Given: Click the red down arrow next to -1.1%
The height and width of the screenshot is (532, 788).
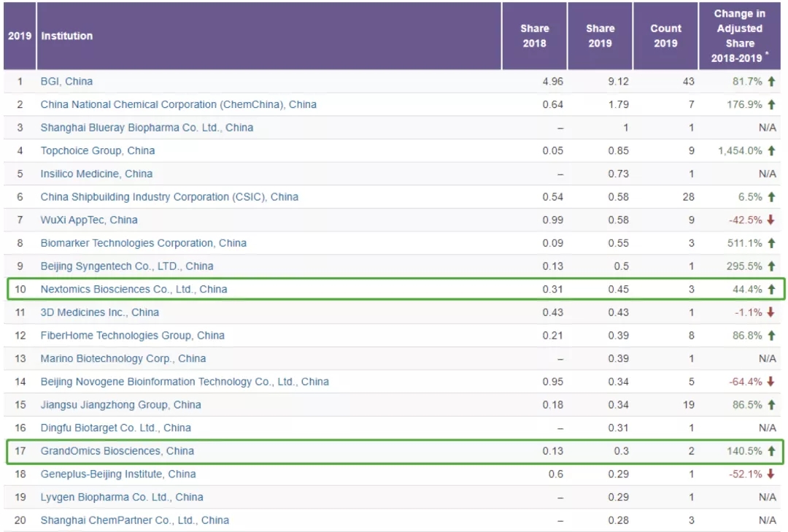Looking at the screenshot, I should click(771, 313).
